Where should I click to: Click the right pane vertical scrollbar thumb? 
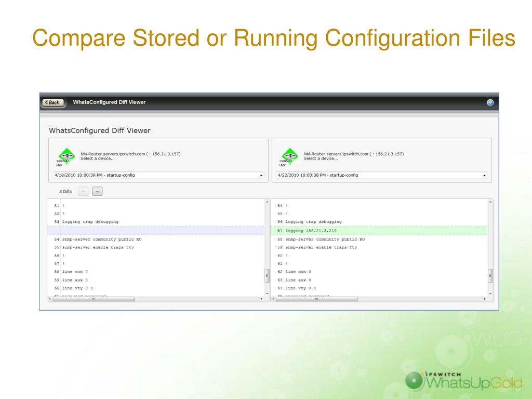click(x=490, y=276)
